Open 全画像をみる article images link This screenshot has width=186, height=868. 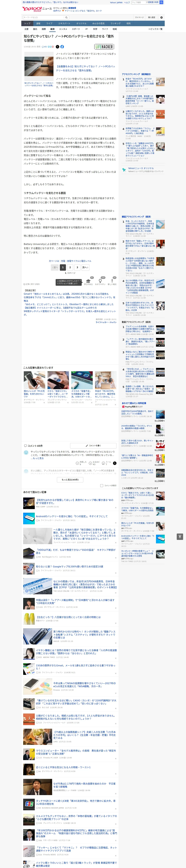(x=85, y=68)
